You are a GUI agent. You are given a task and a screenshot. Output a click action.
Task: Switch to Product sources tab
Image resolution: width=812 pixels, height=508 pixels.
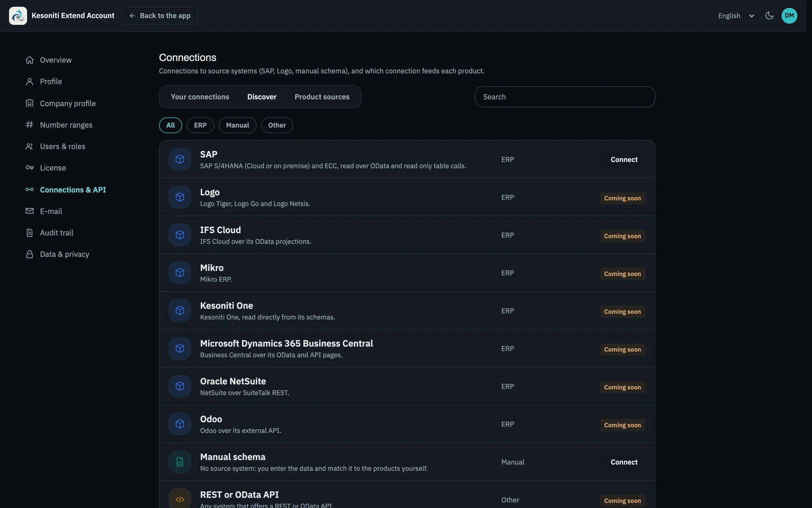pyautogui.click(x=322, y=97)
